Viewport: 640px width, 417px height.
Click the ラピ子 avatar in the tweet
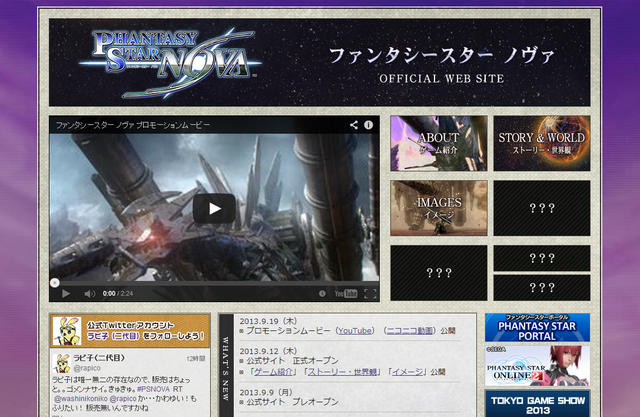click(62, 363)
